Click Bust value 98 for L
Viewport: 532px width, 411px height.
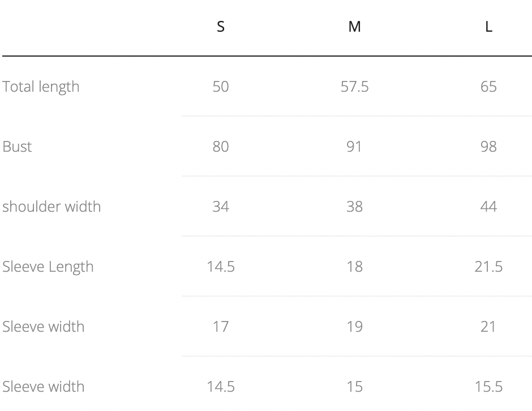(x=488, y=147)
